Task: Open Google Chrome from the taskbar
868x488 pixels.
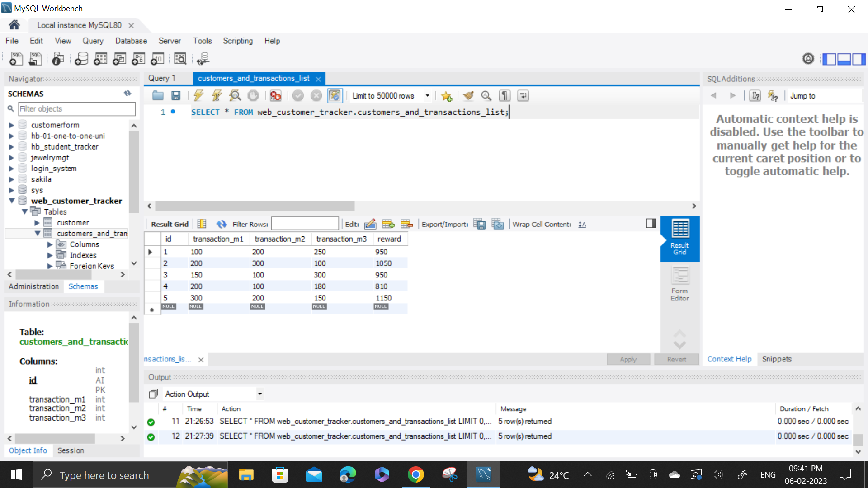Action: [x=415, y=475]
